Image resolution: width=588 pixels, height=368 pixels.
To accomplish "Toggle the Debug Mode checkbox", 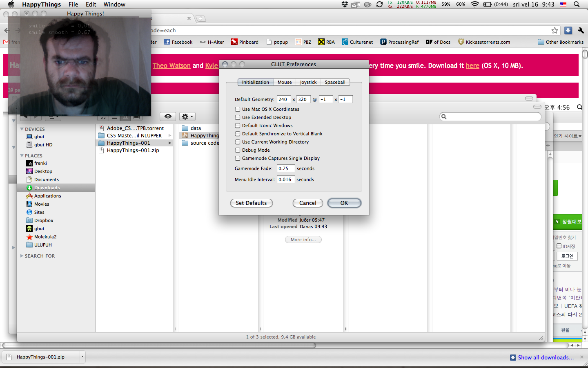I will point(238,150).
